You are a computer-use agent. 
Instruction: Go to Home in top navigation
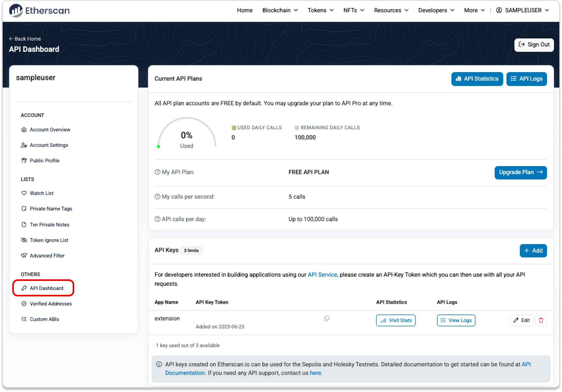point(245,10)
